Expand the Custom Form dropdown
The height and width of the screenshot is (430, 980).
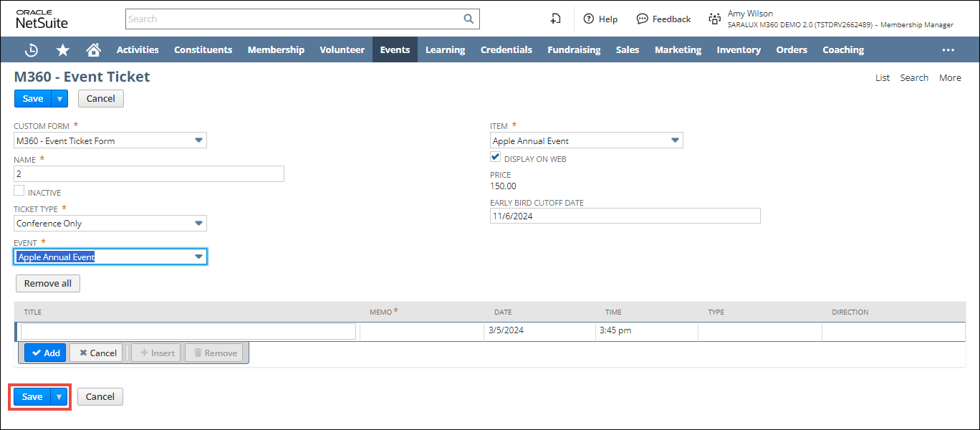click(198, 140)
